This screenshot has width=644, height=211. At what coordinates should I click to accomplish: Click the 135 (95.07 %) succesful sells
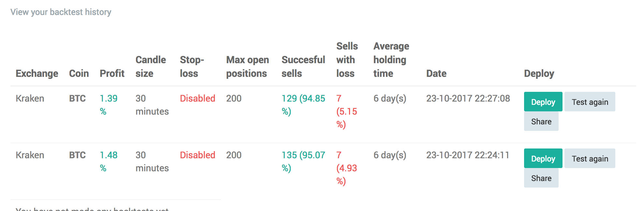coord(303,162)
